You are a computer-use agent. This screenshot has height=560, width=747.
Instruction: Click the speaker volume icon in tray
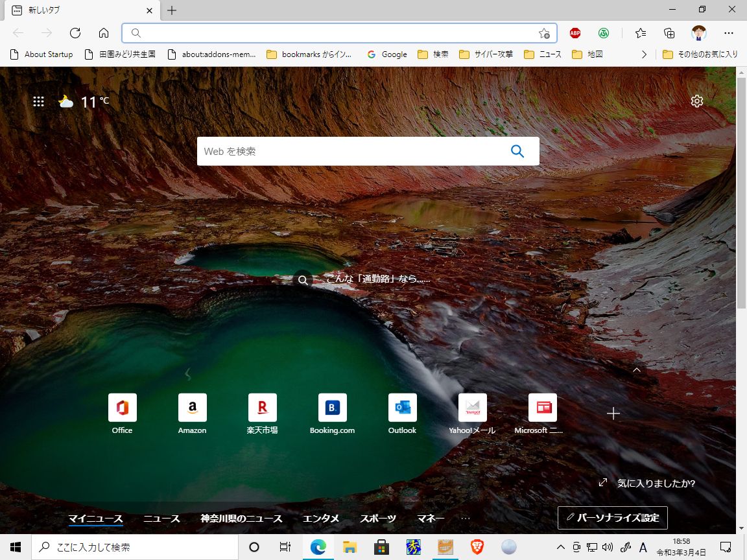(608, 546)
